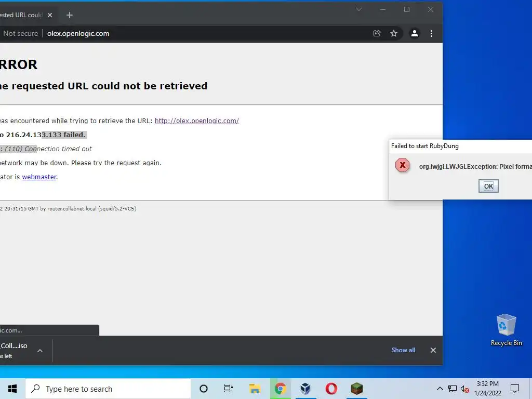Open the Windows Start menu

point(12,389)
